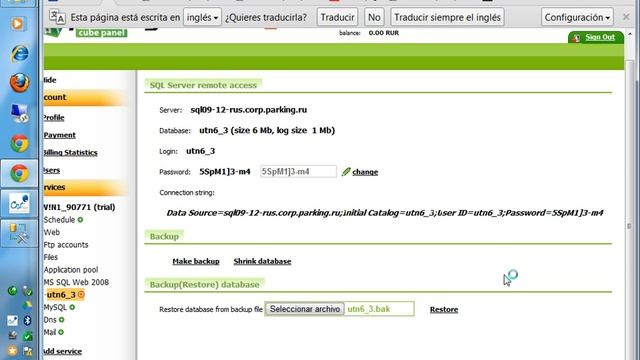Select MySQL in services list

click(x=55, y=307)
